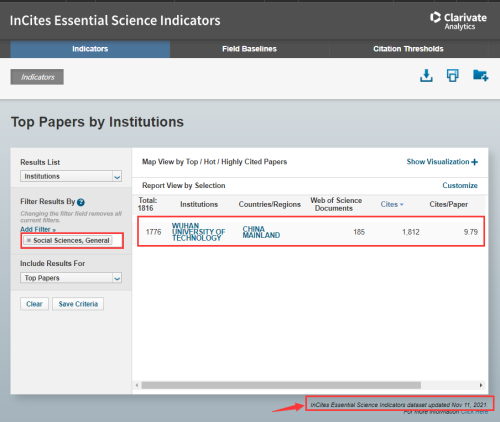Sort by the Cites column arrow
This screenshot has width=500, height=422.
pos(402,204)
